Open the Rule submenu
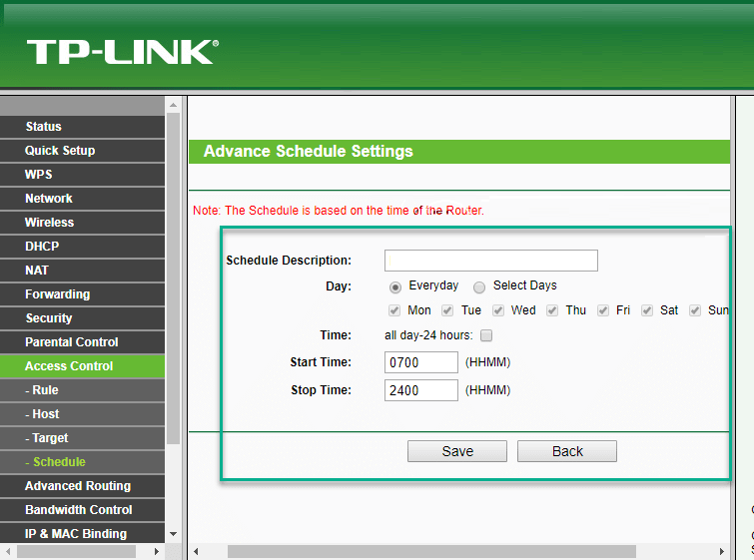 pyautogui.click(x=82, y=390)
